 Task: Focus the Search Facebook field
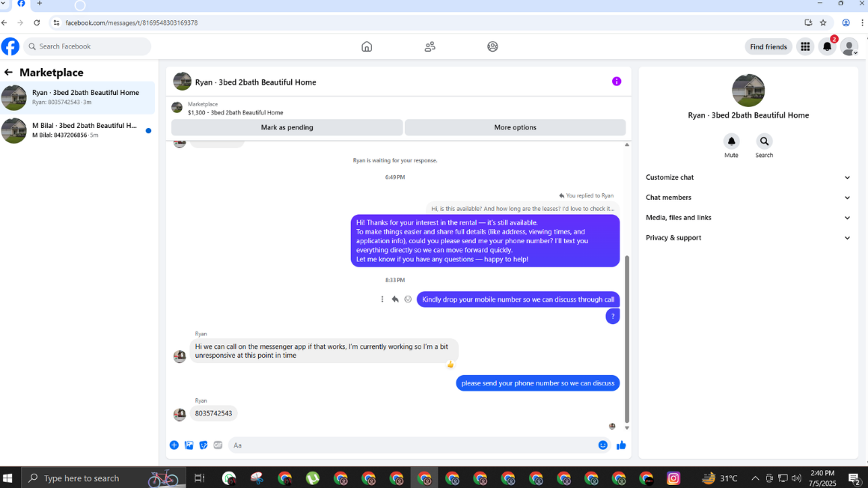(87, 46)
